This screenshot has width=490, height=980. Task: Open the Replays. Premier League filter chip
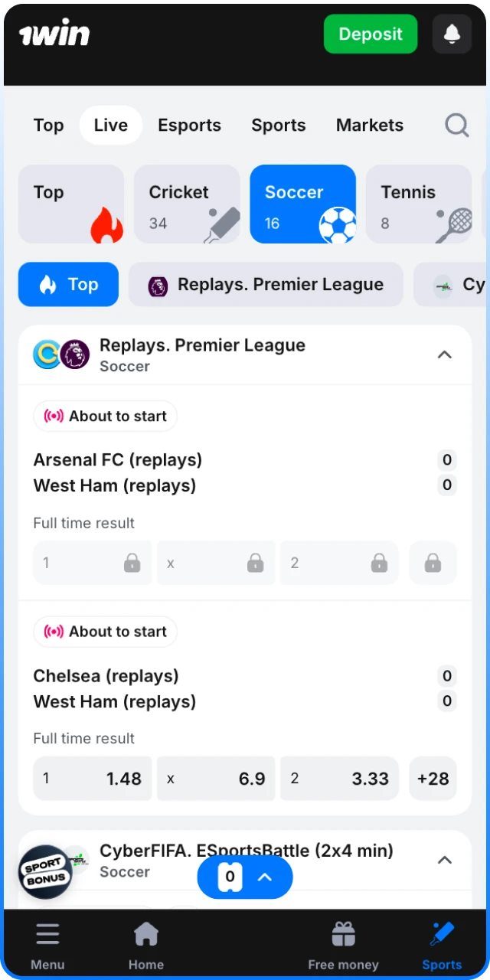(266, 284)
